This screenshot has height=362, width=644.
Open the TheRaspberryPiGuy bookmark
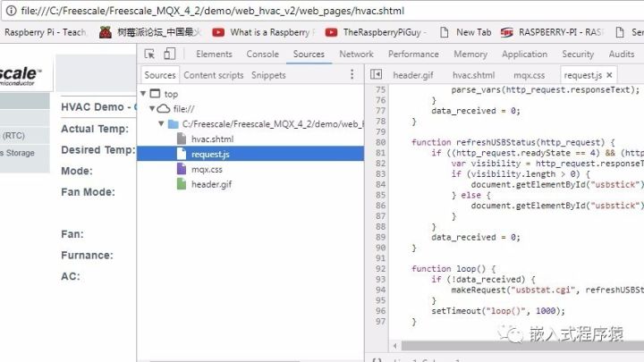pos(377,32)
